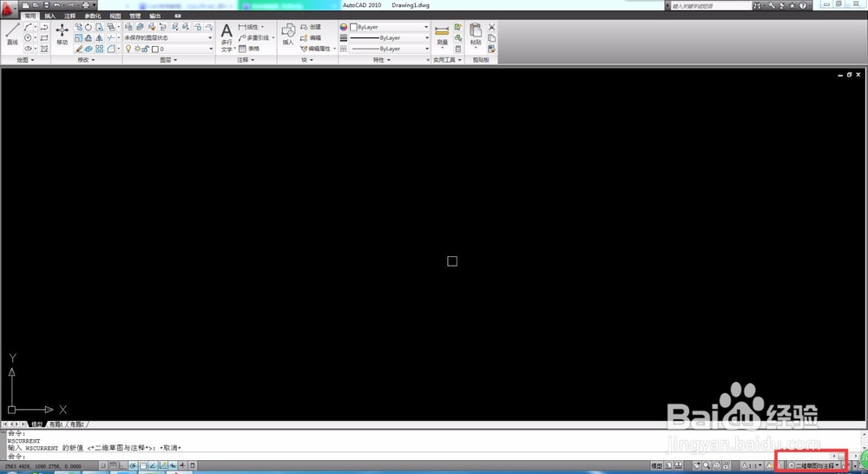
Task: Toggle Polar tracking in status bar
Action: 133,465
